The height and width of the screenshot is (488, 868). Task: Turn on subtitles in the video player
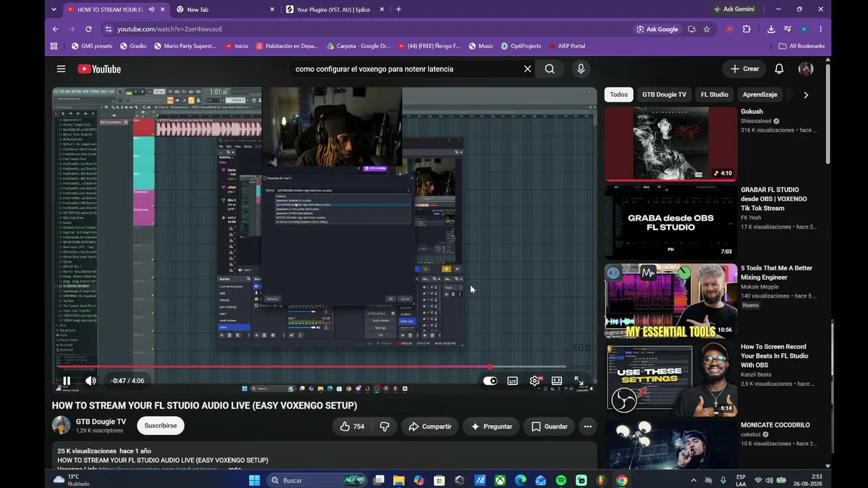tap(513, 381)
